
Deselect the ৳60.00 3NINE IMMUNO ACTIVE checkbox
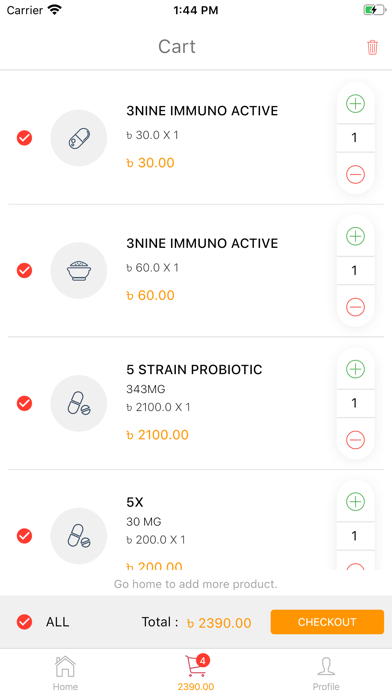click(24, 270)
